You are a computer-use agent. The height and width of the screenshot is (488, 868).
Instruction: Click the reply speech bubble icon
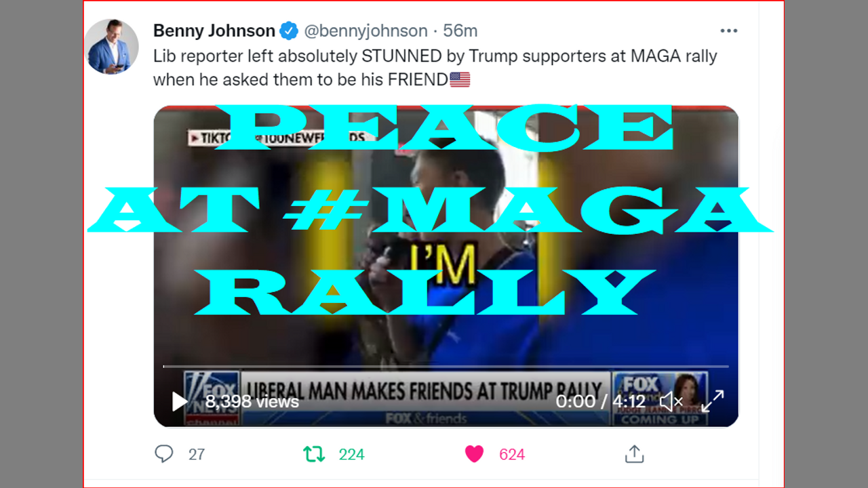click(164, 453)
